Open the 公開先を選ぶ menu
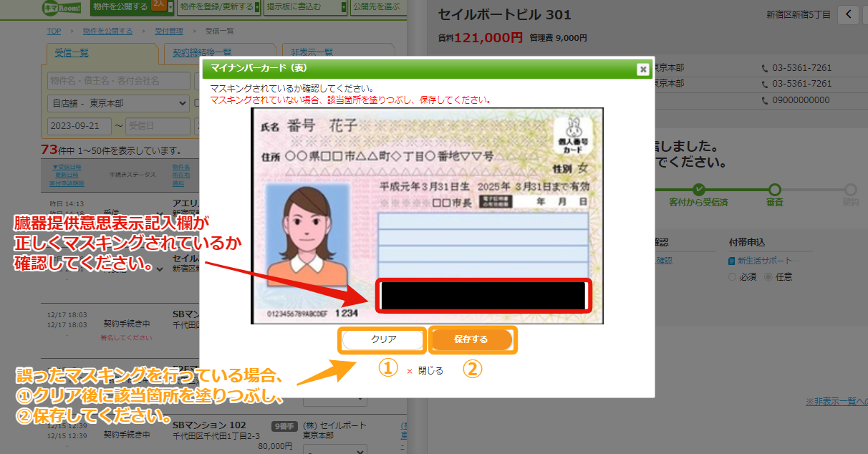Viewport: 868px width, 454px height. [377, 7]
